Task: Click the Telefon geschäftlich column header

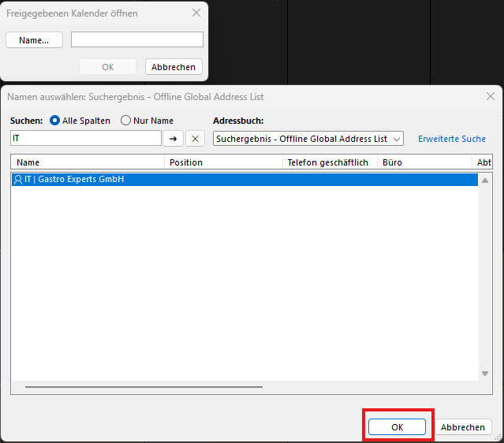Action: pos(329,162)
